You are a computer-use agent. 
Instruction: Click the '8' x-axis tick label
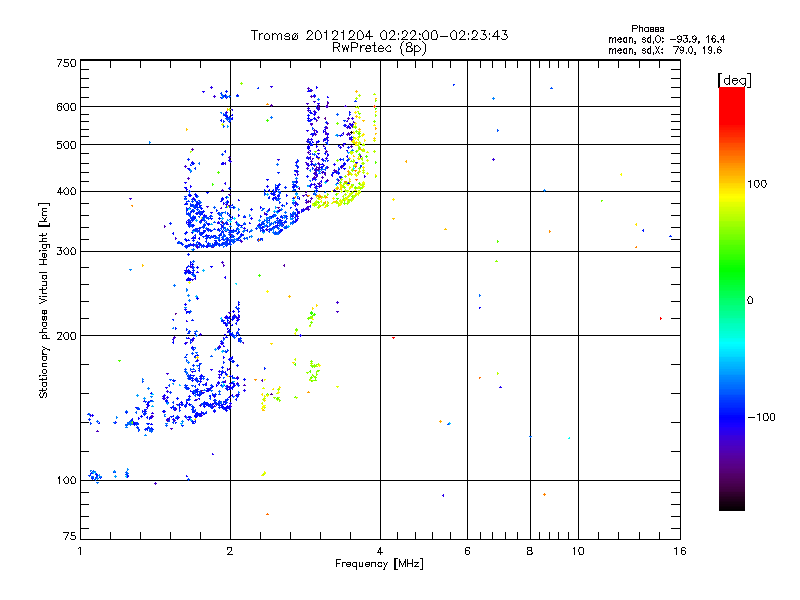point(530,551)
